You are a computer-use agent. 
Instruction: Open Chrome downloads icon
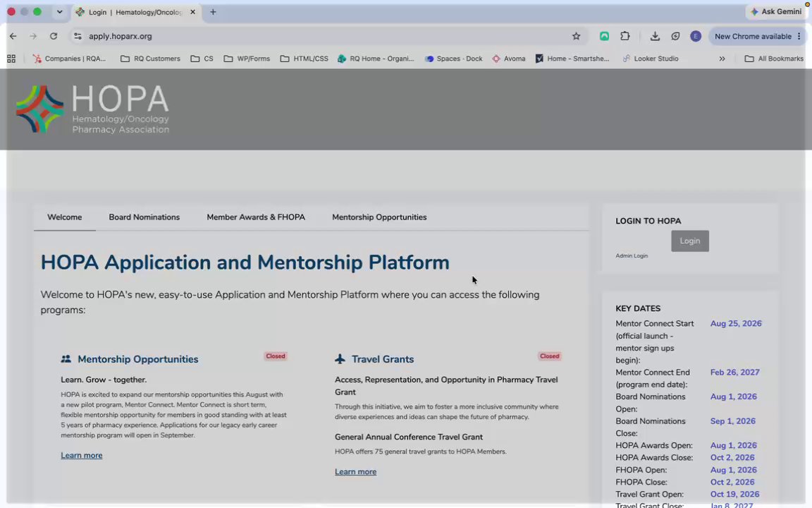point(655,36)
